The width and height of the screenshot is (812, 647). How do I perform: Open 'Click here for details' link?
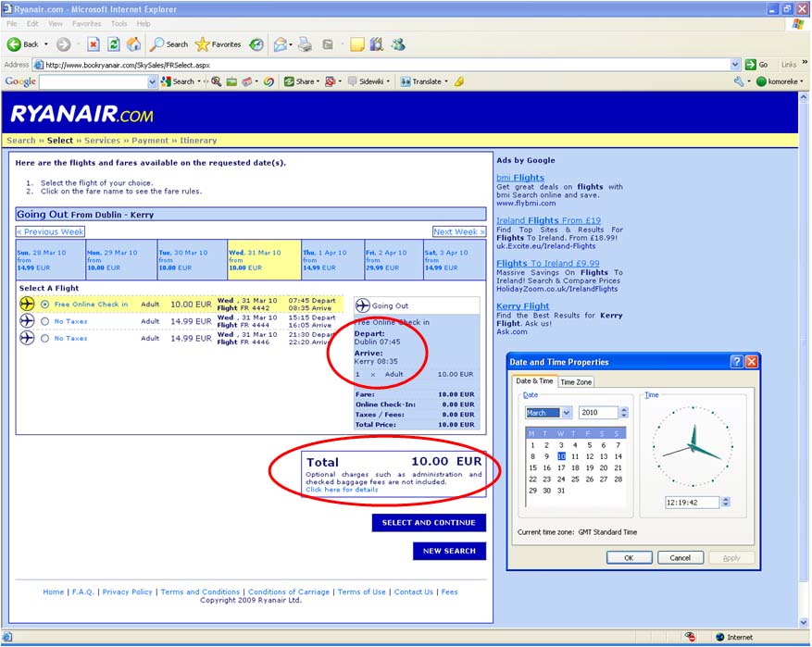tap(342, 490)
